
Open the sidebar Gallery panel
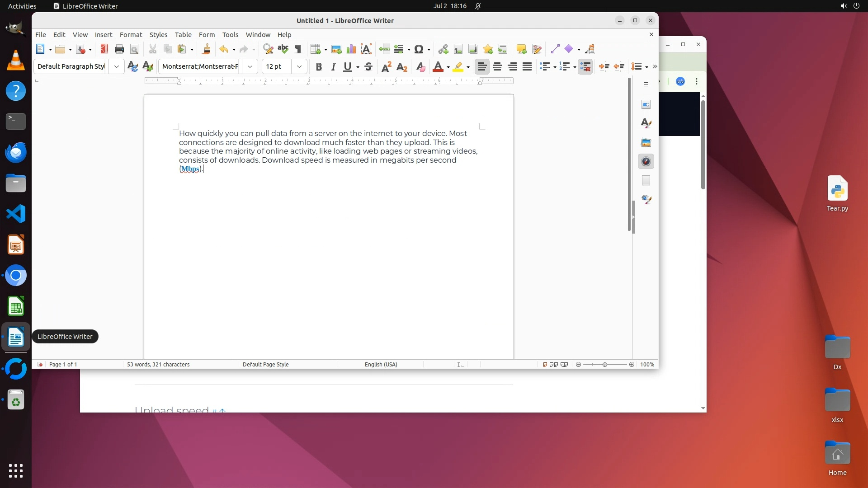click(x=646, y=143)
